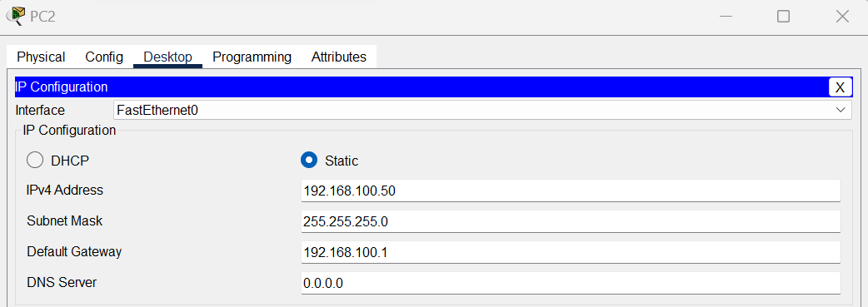Minimize the PC2 window
This screenshot has height=307, width=868.
726,17
